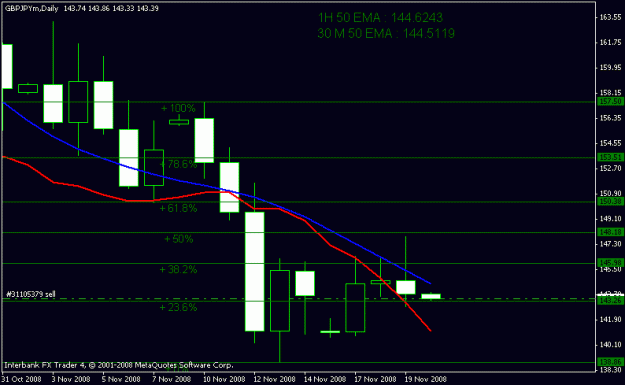Click the 3 Nov 2008 date label
Viewport: 625px width, 385px height.
tap(71, 379)
